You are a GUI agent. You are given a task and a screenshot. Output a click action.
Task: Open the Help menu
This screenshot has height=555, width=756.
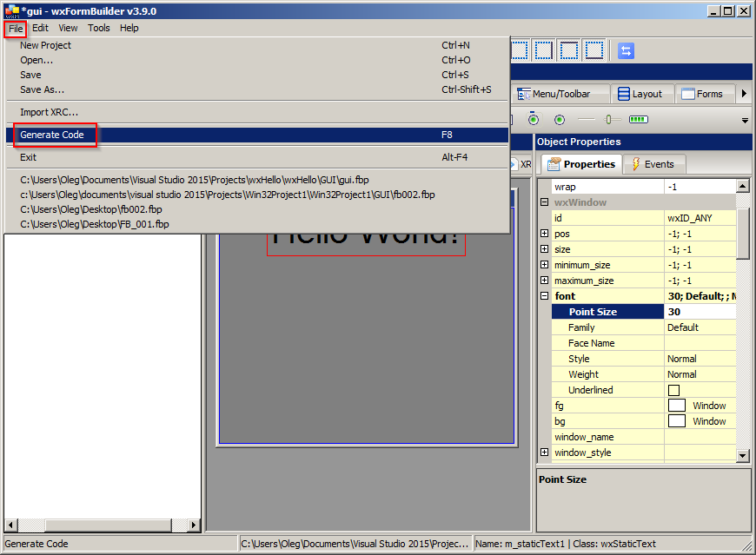click(x=129, y=28)
